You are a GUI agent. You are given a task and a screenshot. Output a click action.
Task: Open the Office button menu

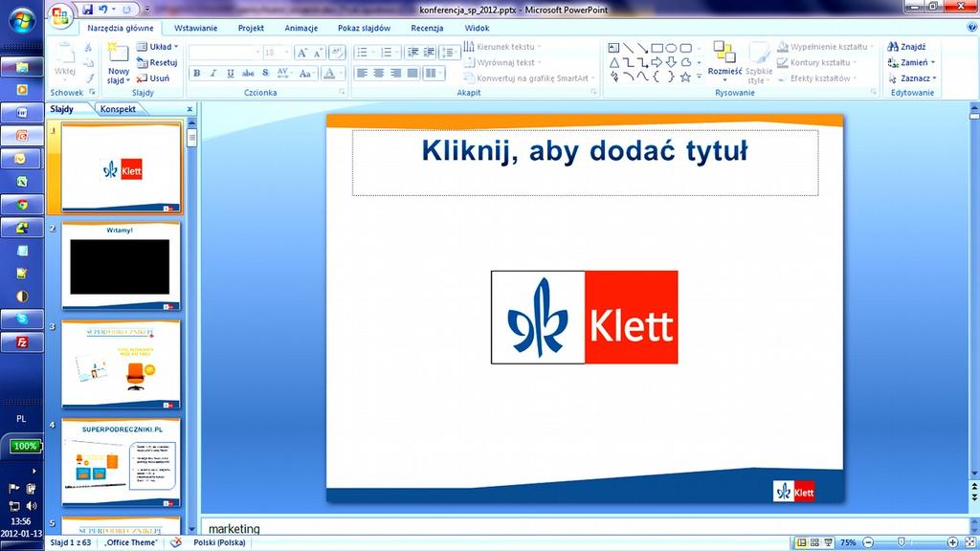click(60, 15)
